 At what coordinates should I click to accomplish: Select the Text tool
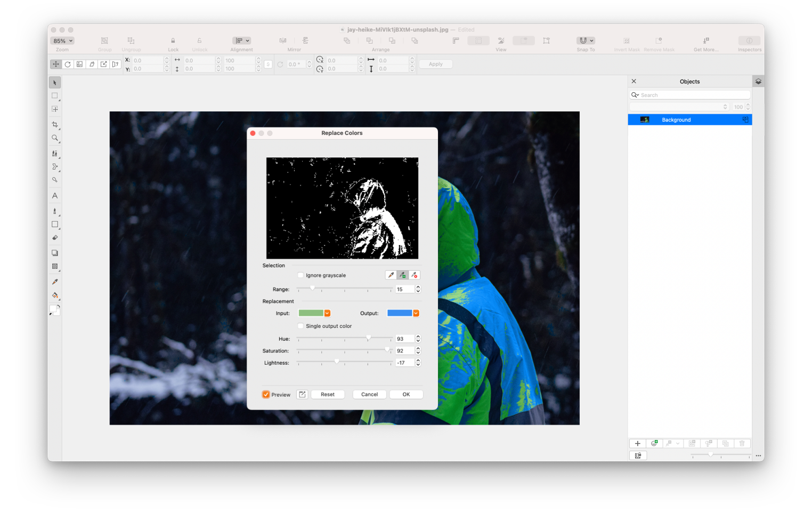pos(55,196)
